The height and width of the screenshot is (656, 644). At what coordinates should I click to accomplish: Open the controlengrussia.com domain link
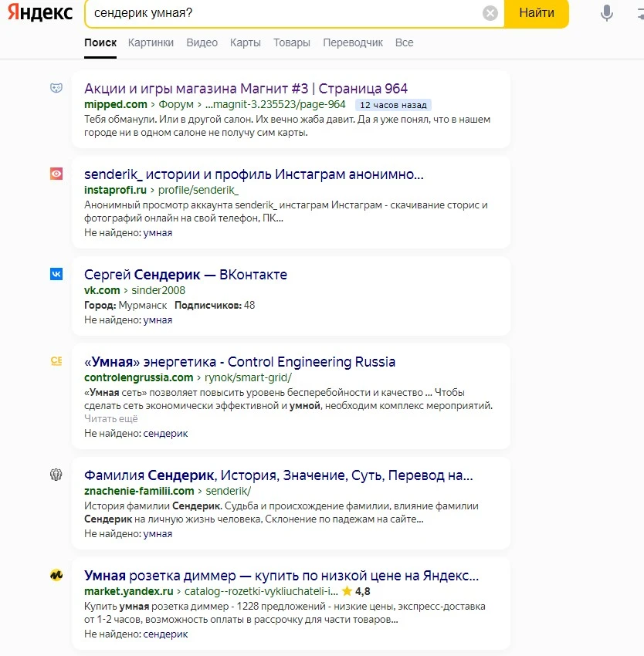[138, 377]
